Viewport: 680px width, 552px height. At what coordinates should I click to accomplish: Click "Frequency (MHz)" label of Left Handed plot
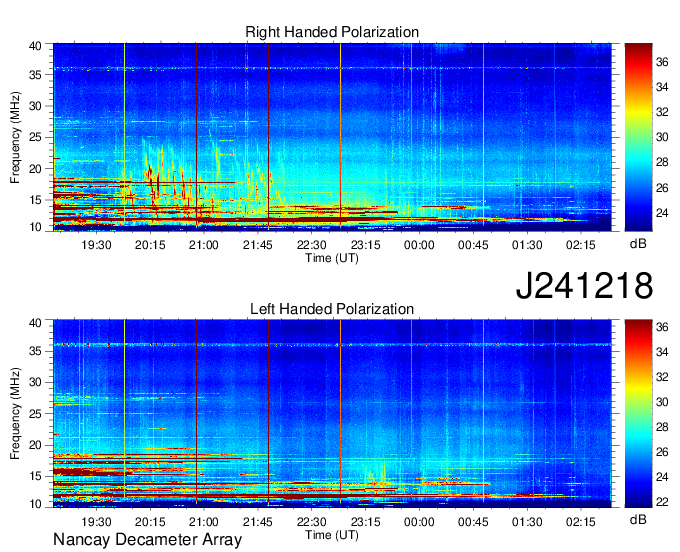tap(15, 414)
